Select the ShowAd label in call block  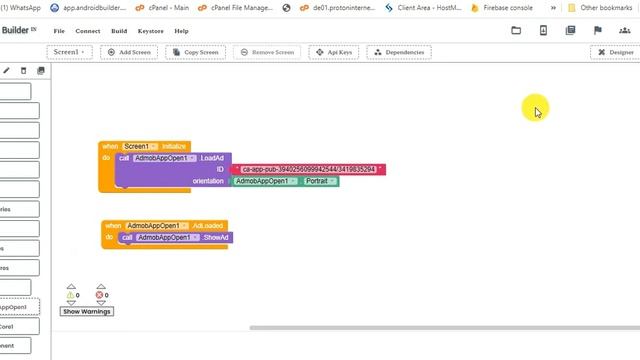216,237
